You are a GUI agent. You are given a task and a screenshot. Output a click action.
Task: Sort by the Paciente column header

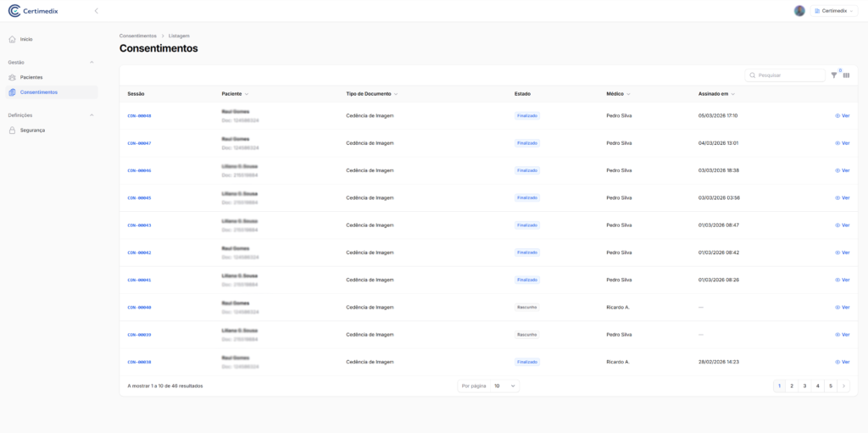235,93
